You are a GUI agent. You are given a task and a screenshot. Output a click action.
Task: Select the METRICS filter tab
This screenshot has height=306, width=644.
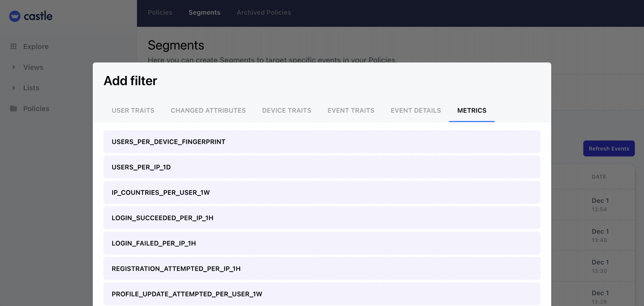pyautogui.click(x=472, y=111)
